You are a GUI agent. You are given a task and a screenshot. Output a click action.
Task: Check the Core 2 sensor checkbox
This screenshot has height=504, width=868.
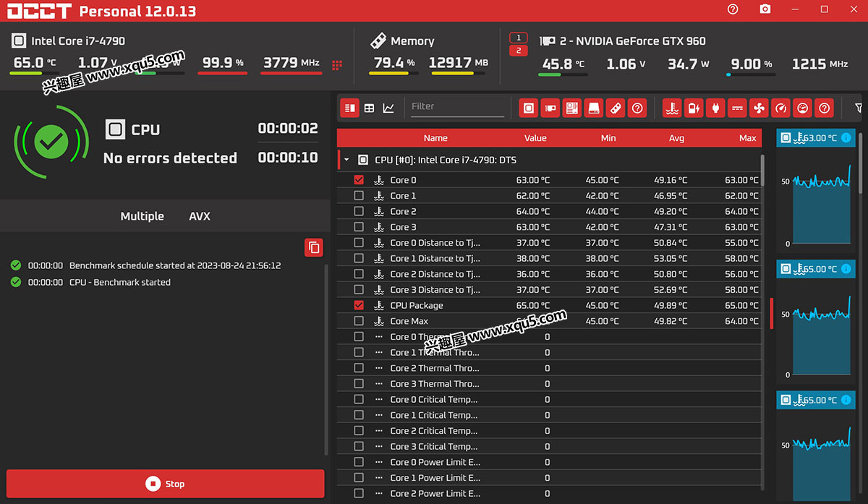pyautogui.click(x=359, y=211)
